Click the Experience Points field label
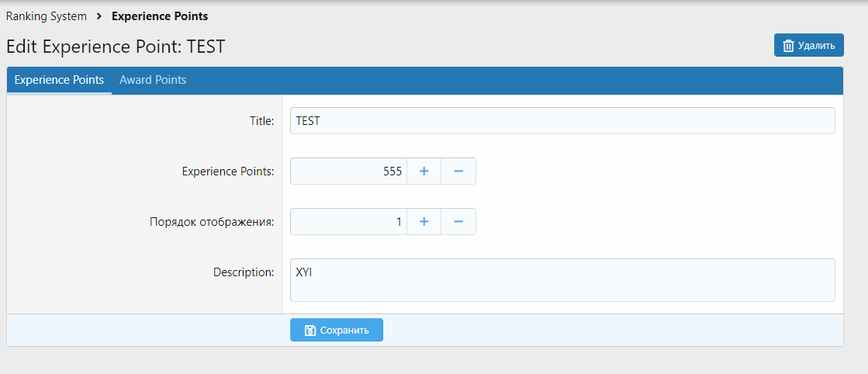The height and width of the screenshot is (374, 868). pos(228,171)
